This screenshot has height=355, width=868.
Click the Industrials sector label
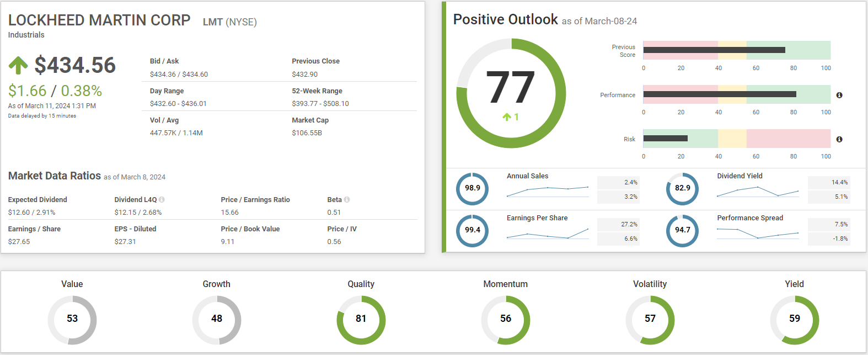click(x=26, y=35)
